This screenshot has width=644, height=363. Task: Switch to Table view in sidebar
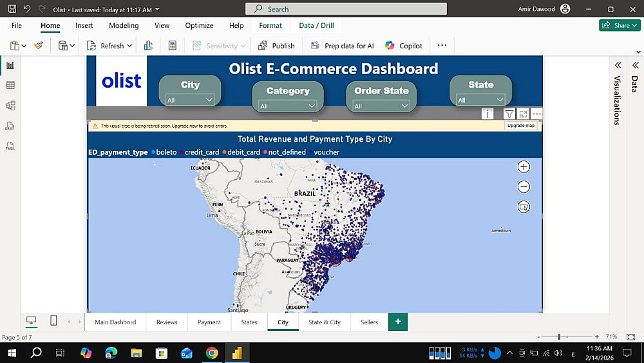[x=10, y=86]
